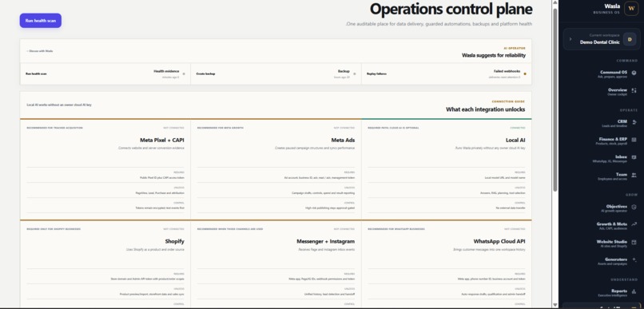The width and height of the screenshot is (644, 309).
Task: Click the Wasla W logo icon
Action: click(631, 9)
